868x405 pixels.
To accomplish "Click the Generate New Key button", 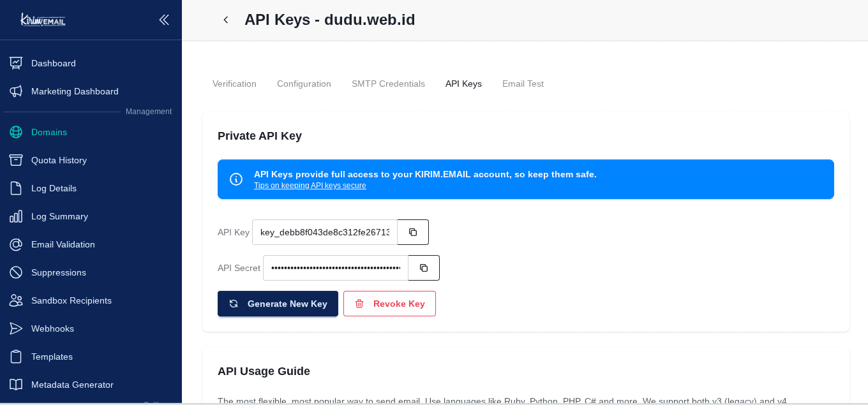I will (x=278, y=304).
